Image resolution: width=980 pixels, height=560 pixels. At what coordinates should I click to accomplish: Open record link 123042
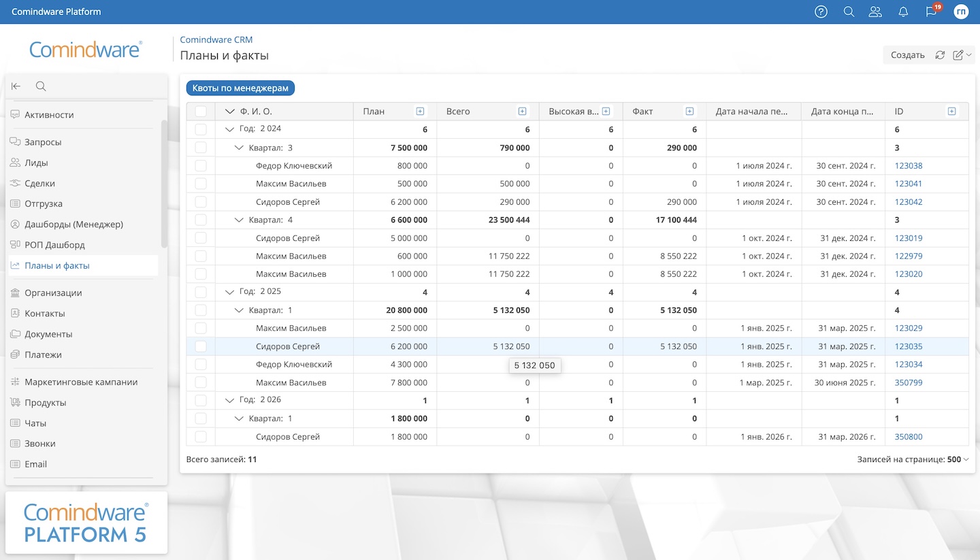click(x=909, y=202)
